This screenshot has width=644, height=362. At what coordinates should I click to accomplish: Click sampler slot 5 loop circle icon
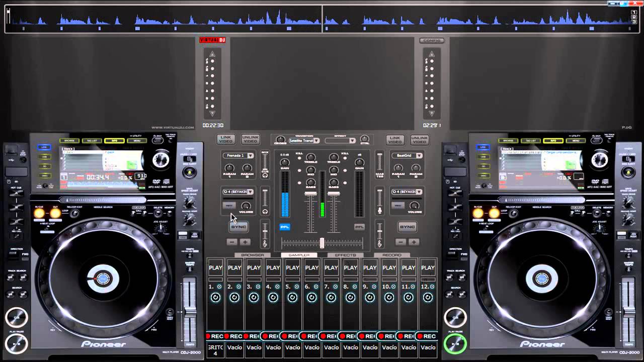pos(292,298)
